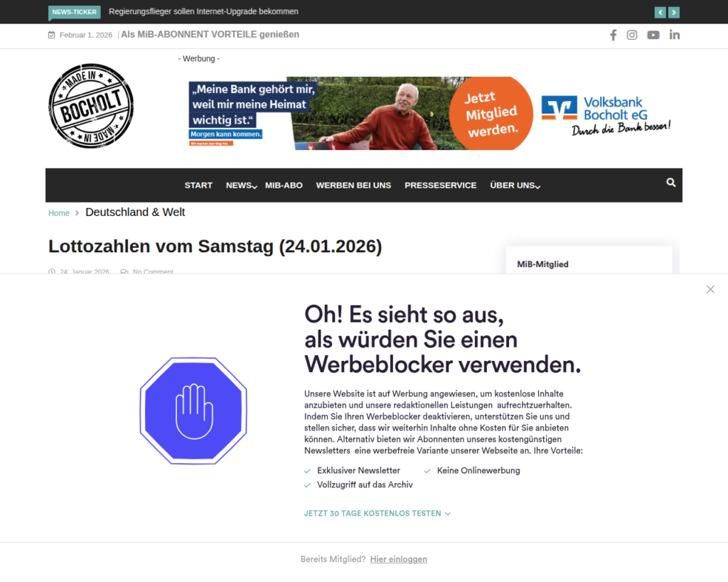The height and width of the screenshot is (582, 728).
Task: Expand the NEWS dropdown menu
Action: (242, 185)
